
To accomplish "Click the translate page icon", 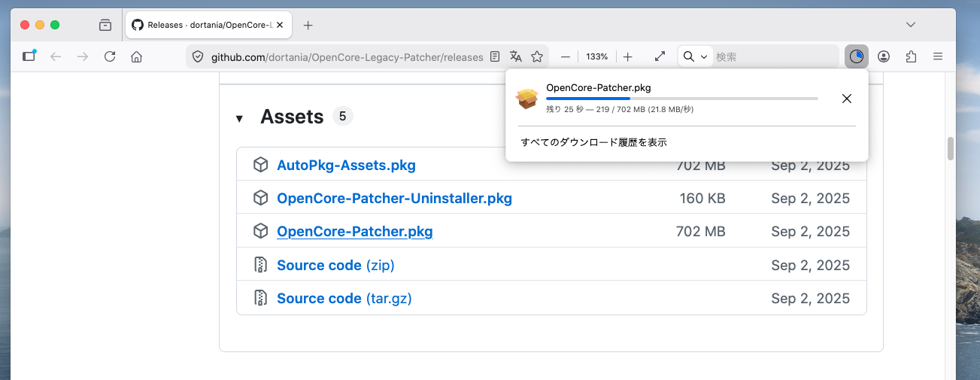I will tap(516, 56).
